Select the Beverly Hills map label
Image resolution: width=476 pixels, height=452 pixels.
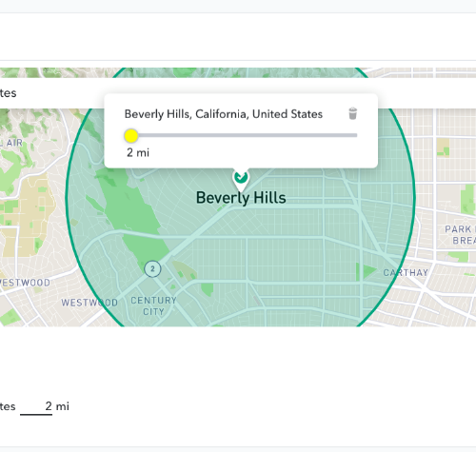tap(241, 198)
